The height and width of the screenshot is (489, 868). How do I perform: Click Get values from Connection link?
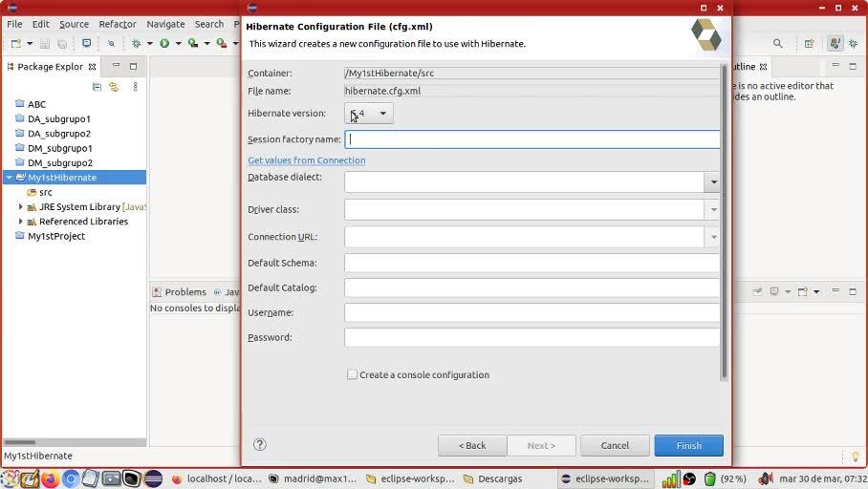[x=306, y=160]
